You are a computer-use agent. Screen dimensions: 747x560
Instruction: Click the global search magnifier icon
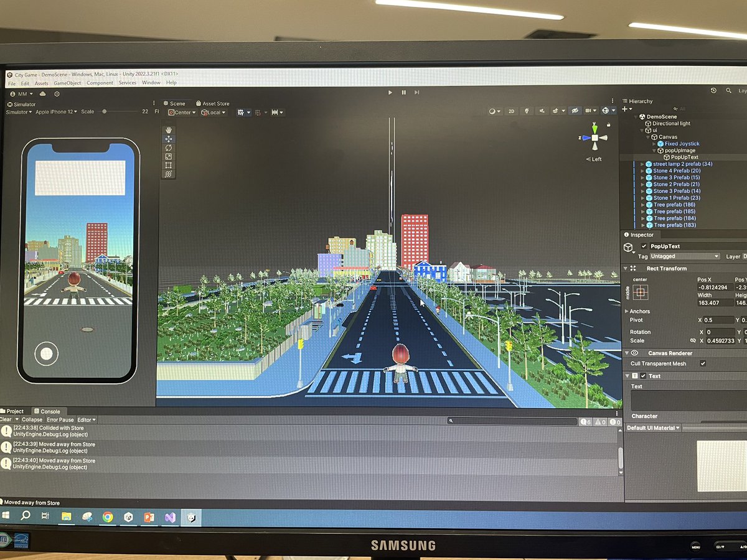[x=728, y=91]
